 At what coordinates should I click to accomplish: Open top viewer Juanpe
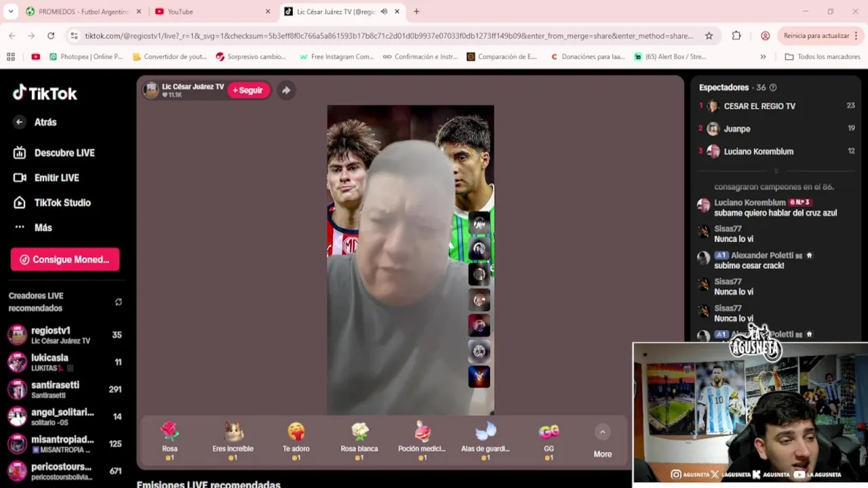point(737,129)
